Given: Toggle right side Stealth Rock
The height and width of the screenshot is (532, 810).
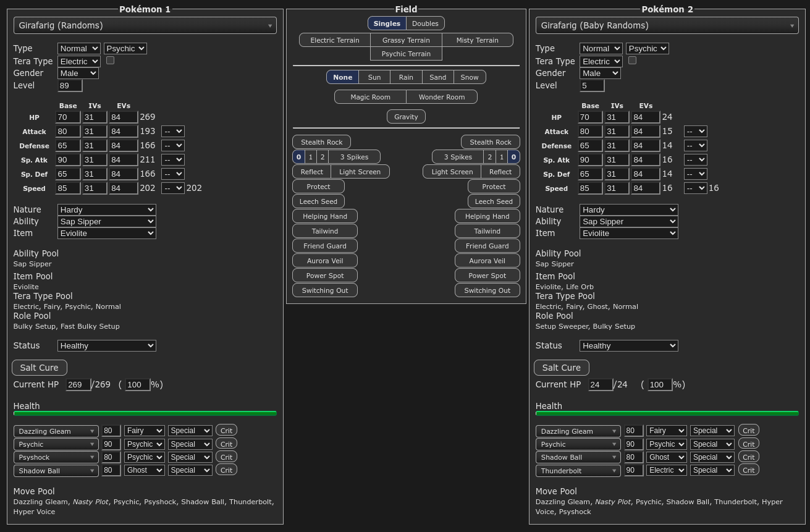Looking at the screenshot, I should 491,142.
